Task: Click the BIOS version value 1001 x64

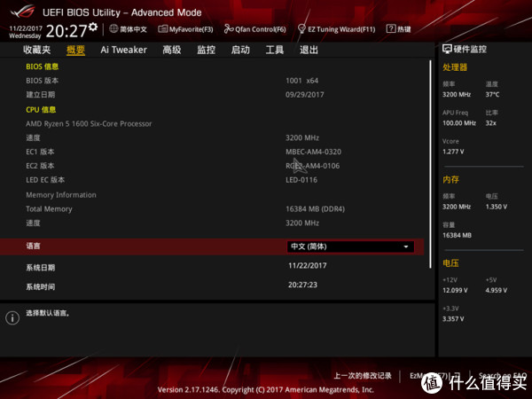Action: (302, 81)
